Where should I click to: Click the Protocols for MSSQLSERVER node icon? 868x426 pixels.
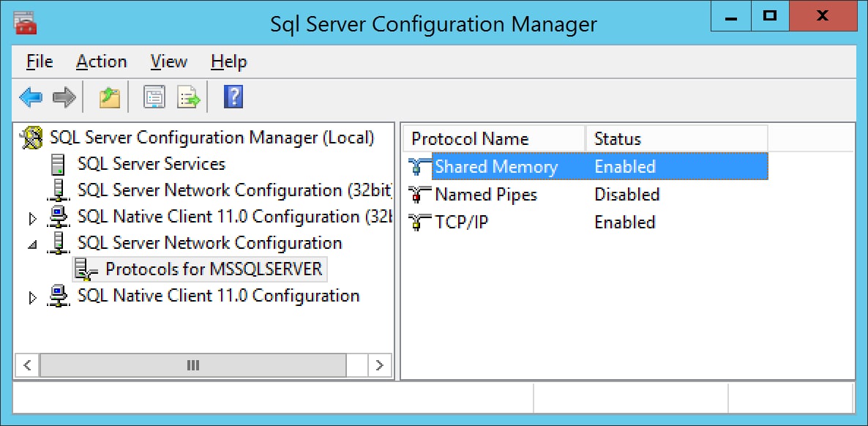click(x=86, y=270)
